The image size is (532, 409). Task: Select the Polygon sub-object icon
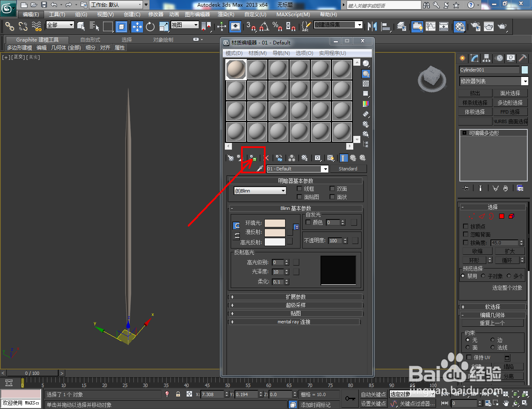tap(501, 216)
